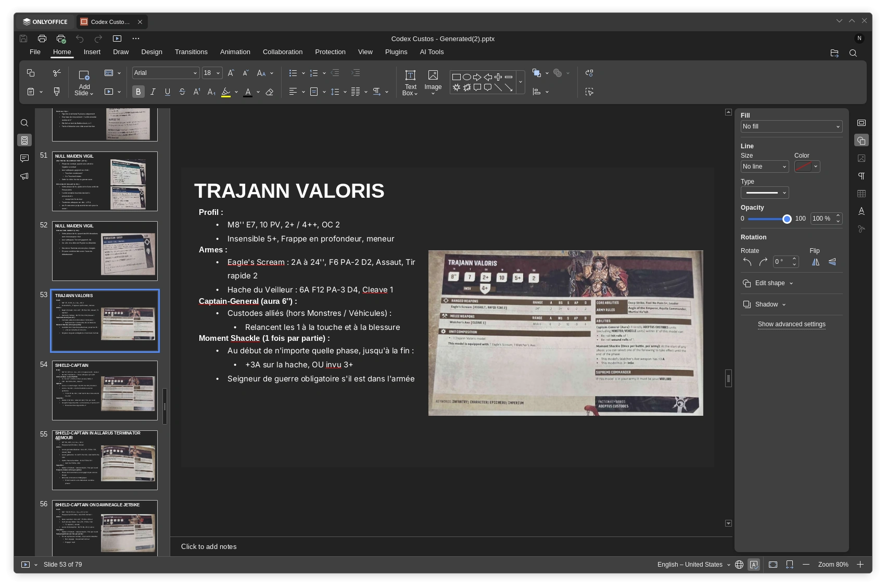Click Fit to width in status bar
Image resolution: width=886 pixels, height=588 pixels.
pyautogui.click(x=790, y=565)
